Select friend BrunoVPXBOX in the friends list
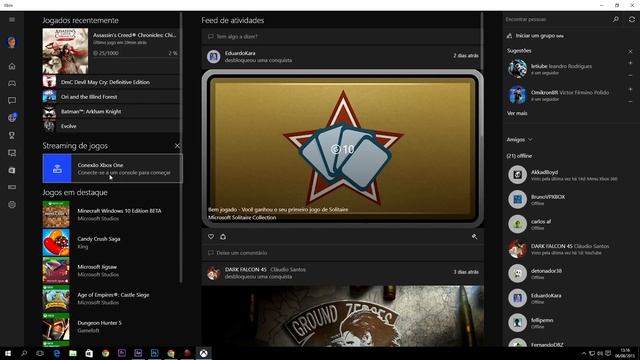640x360 pixels. pos(570,199)
